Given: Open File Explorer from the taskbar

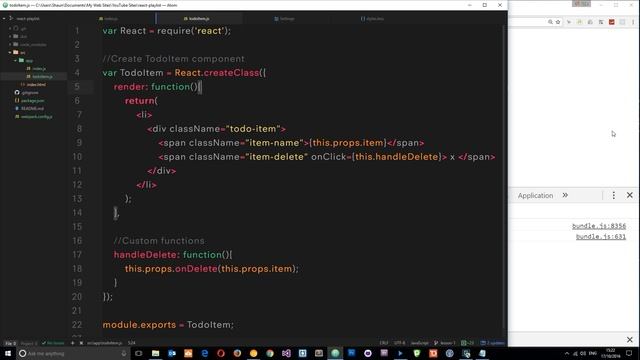Looking at the screenshot, I should click(155, 353).
